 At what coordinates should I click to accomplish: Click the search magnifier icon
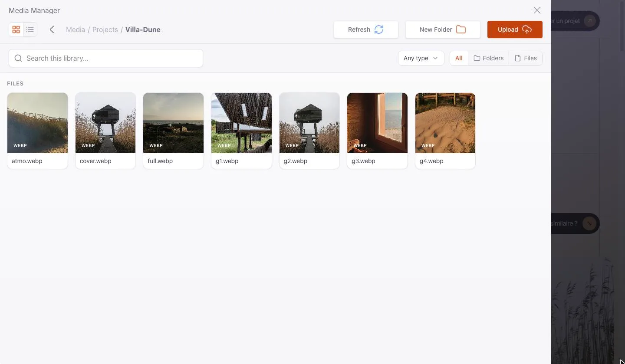tap(18, 58)
